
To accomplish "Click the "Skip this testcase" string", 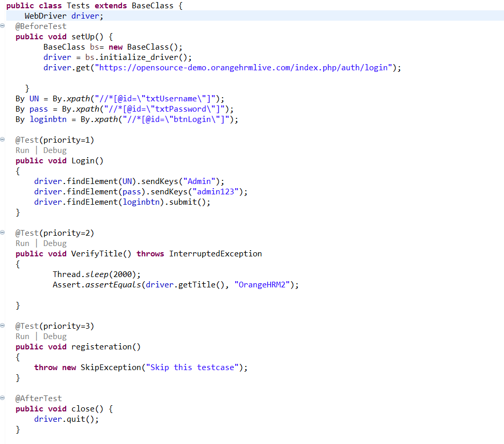I will pos(192,368).
